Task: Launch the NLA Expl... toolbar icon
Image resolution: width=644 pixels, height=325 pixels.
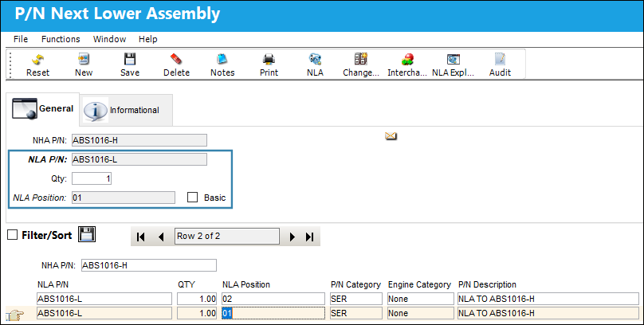Action: pos(454,60)
